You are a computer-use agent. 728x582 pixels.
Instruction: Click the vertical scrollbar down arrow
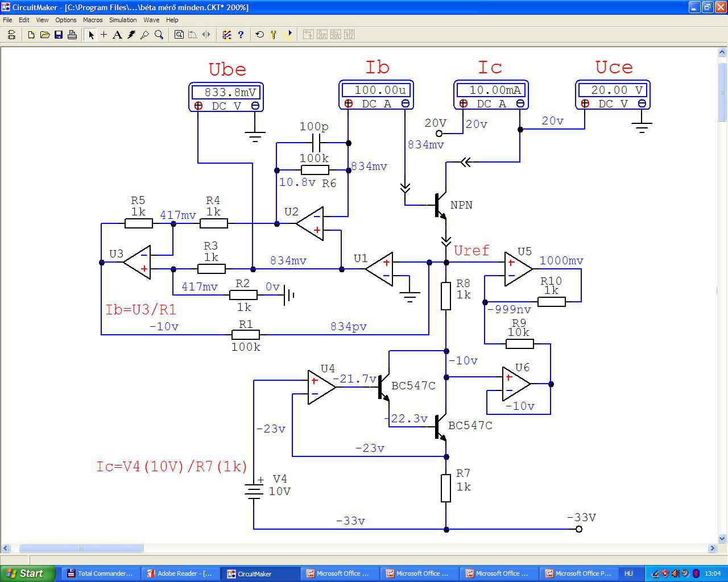(722, 538)
